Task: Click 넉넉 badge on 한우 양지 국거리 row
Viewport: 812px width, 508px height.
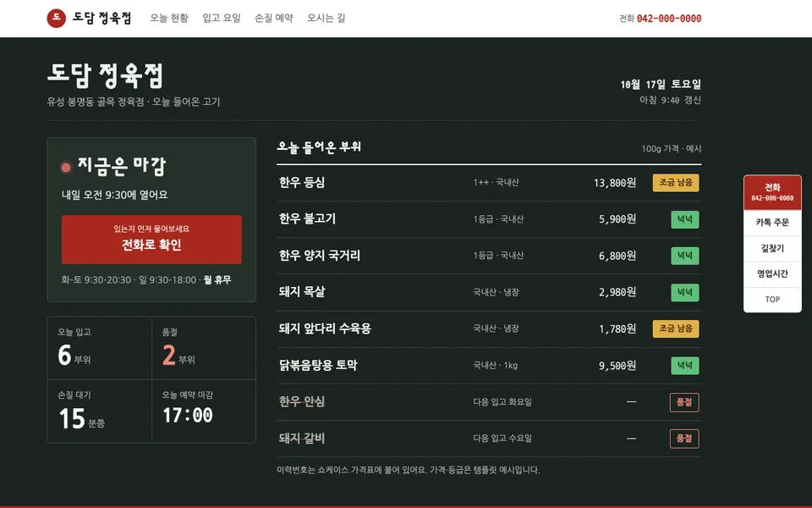Action: click(684, 256)
